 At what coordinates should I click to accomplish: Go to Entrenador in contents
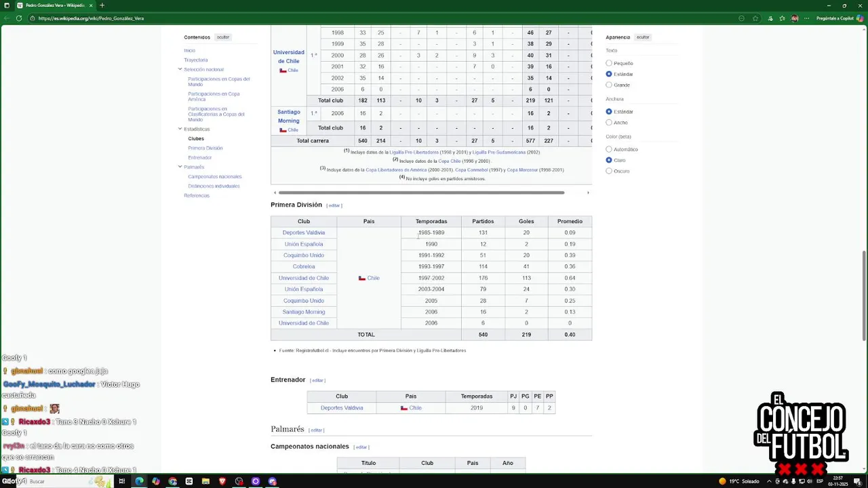point(200,157)
